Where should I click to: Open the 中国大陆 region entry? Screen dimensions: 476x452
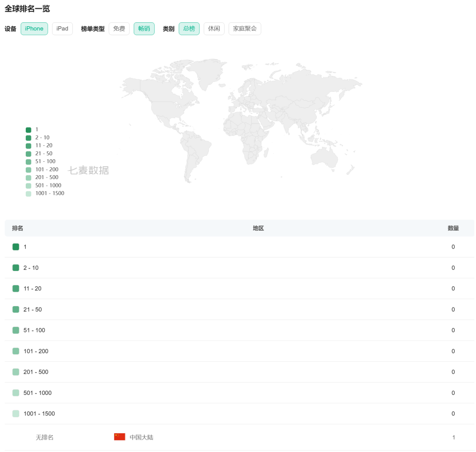click(x=141, y=437)
